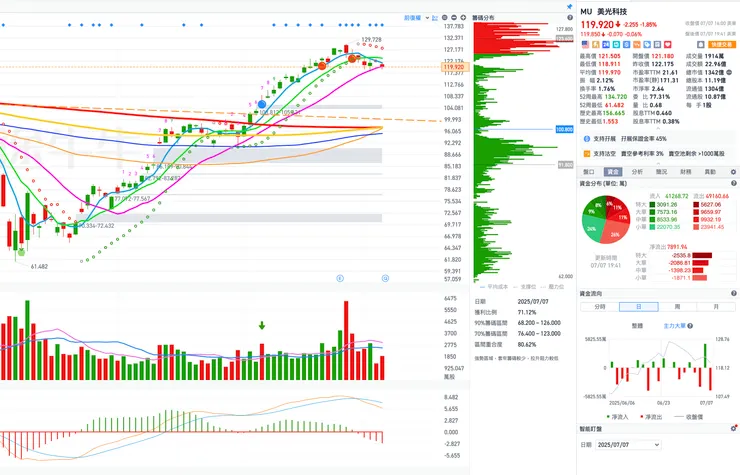
Task: Open help icon beside 主力大單
Action: pyautogui.click(x=690, y=326)
